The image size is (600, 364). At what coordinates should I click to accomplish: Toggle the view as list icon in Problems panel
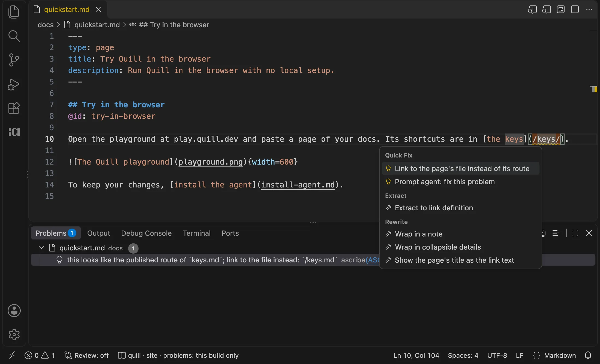pos(556,233)
